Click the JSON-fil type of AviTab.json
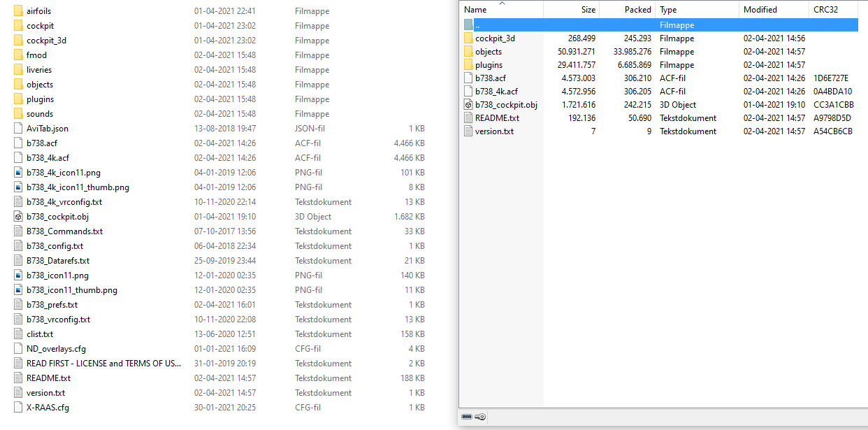This screenshot has height=430, width=868. coord(308,129)
